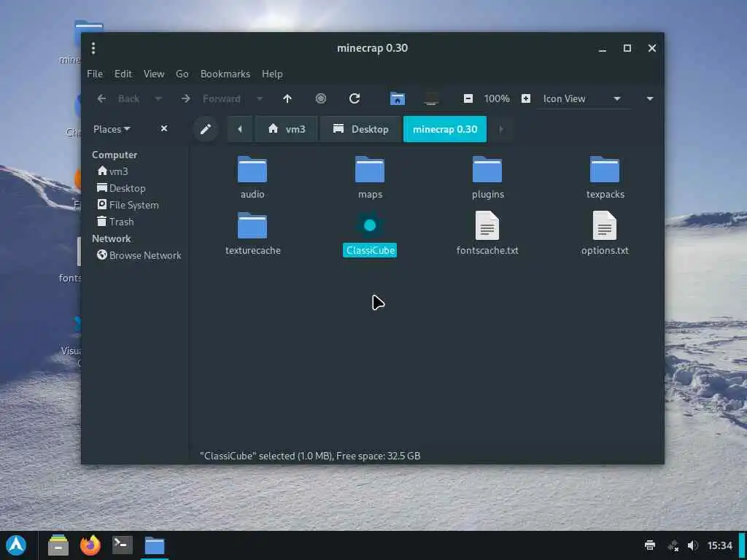
Task: Click the printer tray icon
Action: coord(650,545)
